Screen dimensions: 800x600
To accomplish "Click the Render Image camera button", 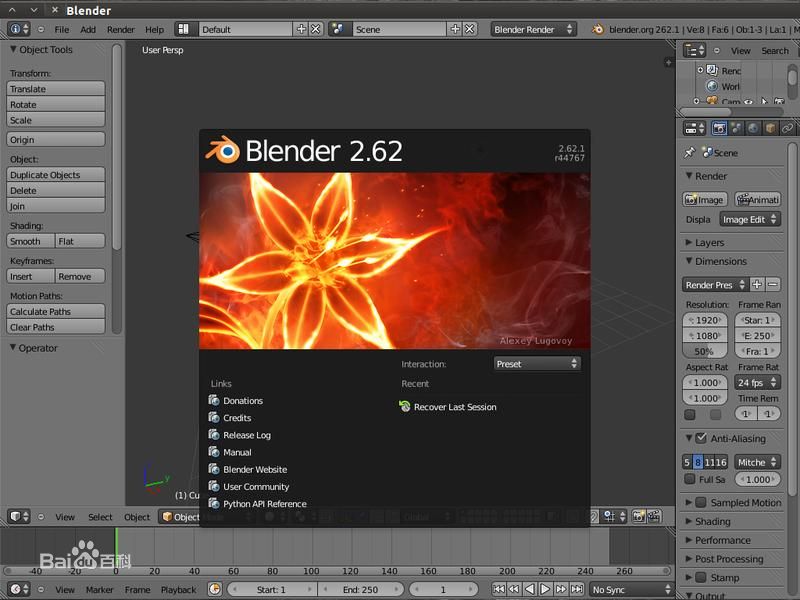I will click(x=704, y=200).
